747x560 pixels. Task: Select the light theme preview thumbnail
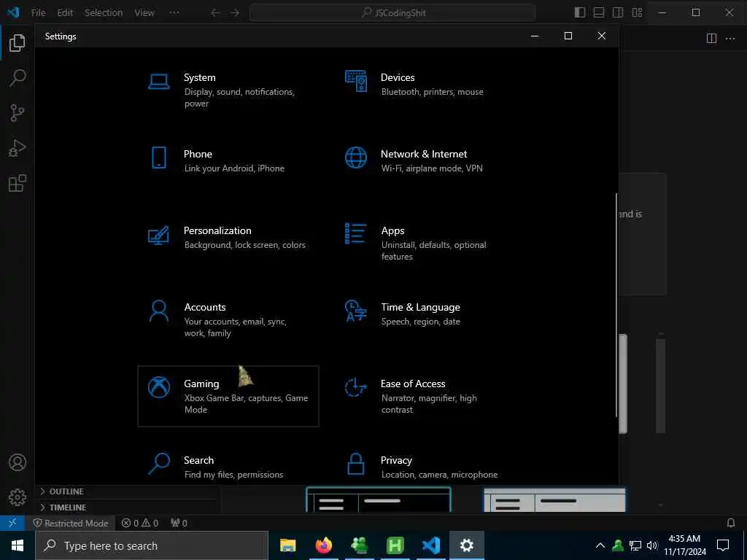[x=554, y=500]
